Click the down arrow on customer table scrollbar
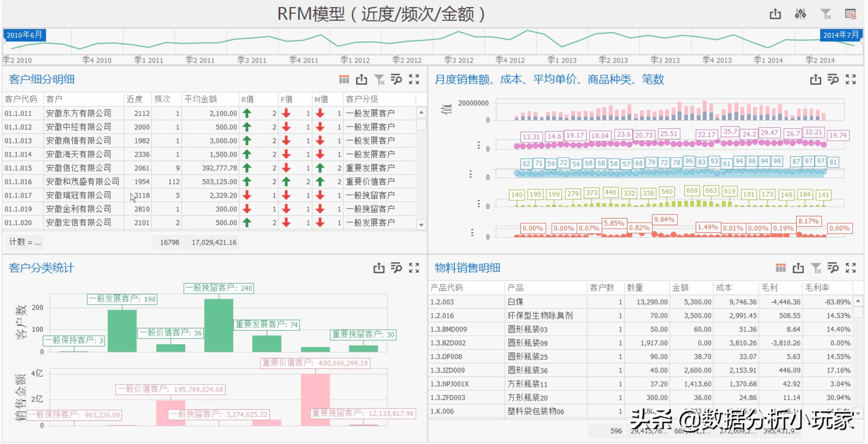The image size is (868, 444). pos(420,224)
